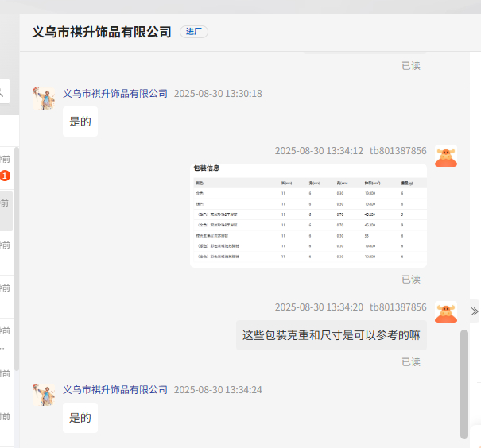
Task: Click buyer avatar beside the 13:34:12 image message
Action: [x=446, y=155]
